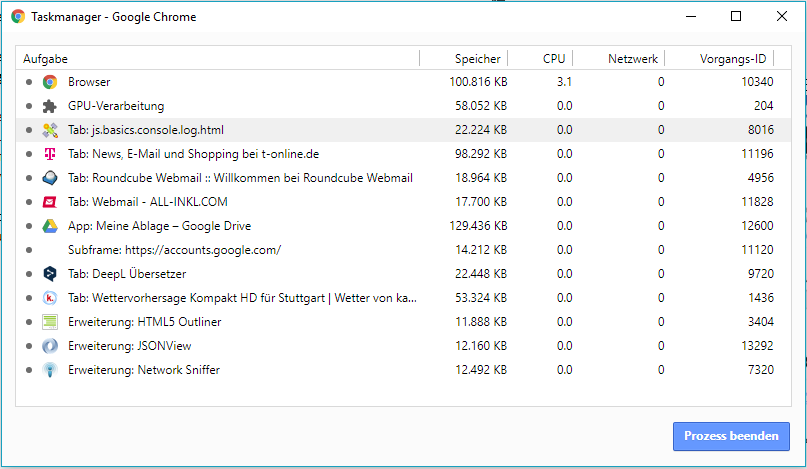This screenshot has width=807, height=469.
Task: Select the Browser task row
Action: 403,82
